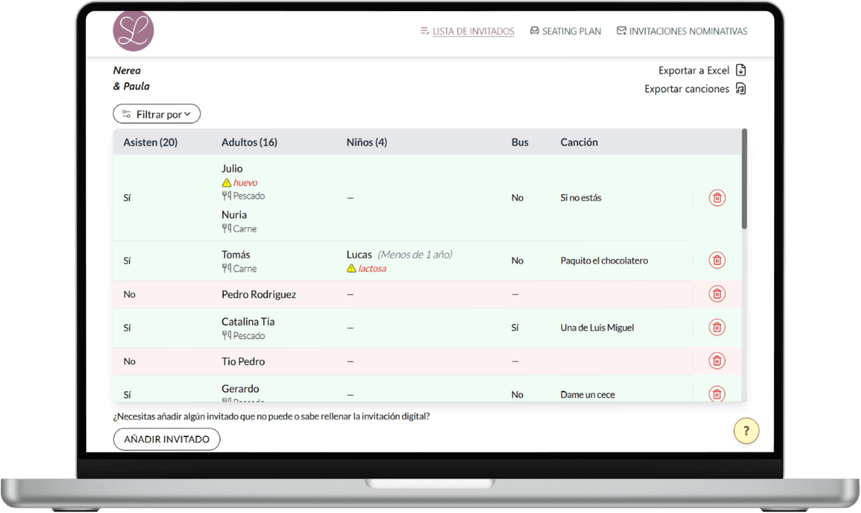Click the huevo allergy warning icon
The image size is (861, 513).
tap(226, 183)
